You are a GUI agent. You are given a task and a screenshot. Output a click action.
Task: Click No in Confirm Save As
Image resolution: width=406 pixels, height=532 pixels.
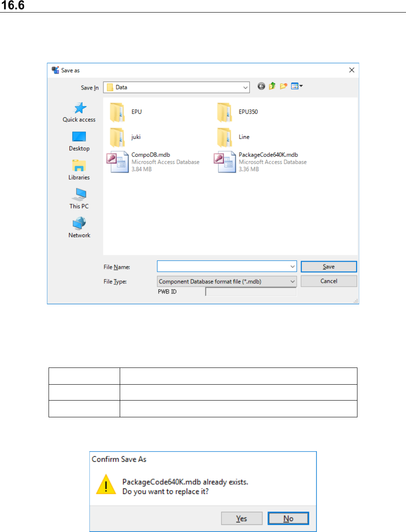(x=288, y=518)
